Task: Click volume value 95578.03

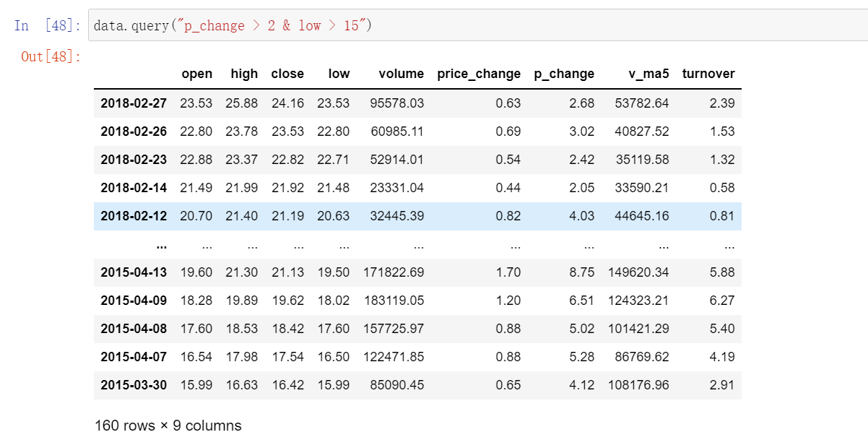Action: [397, 103]
